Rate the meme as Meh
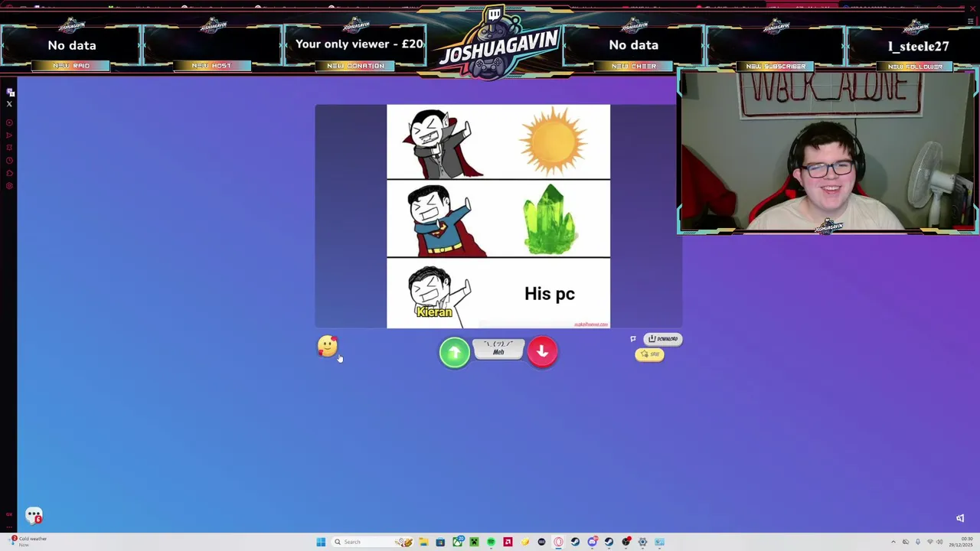 [x=498, y=349]
